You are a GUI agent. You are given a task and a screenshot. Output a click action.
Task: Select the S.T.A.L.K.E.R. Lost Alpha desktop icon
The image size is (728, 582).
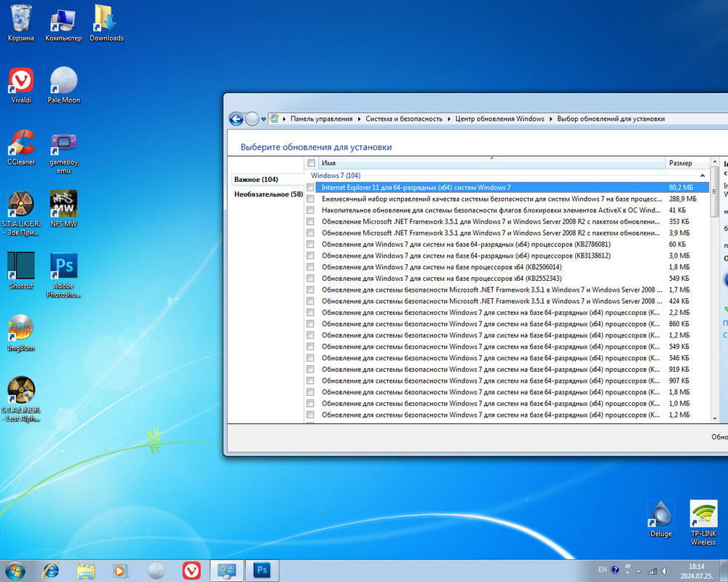tap(21, 399)
